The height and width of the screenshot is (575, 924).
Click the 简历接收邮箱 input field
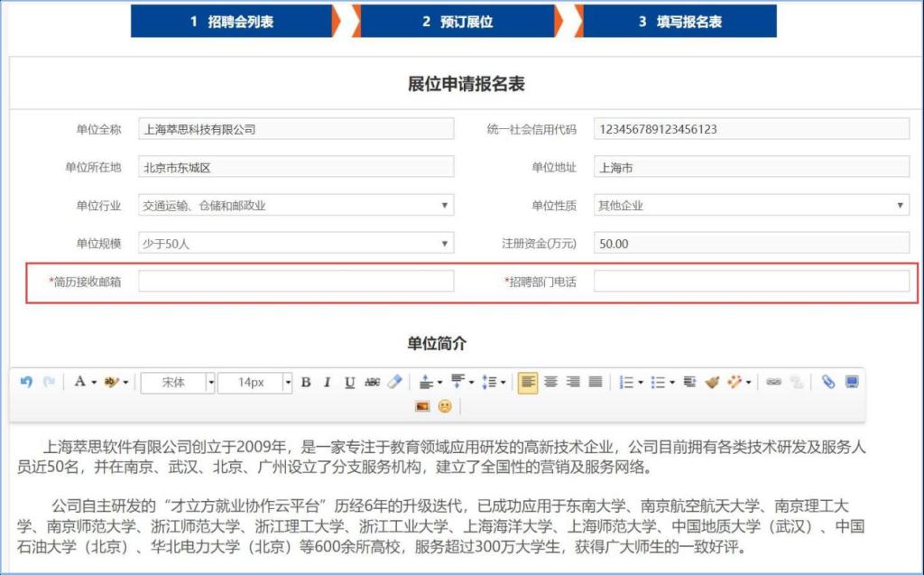(x=296, y=282)
